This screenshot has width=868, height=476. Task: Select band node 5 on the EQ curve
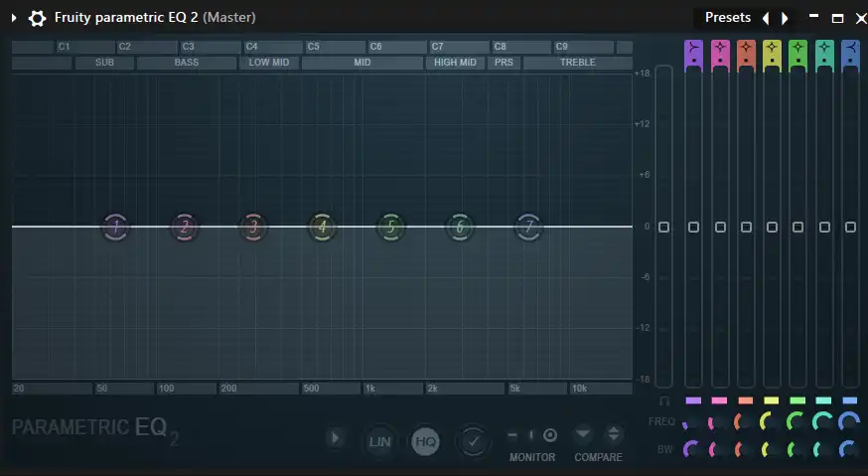[391, 227]
